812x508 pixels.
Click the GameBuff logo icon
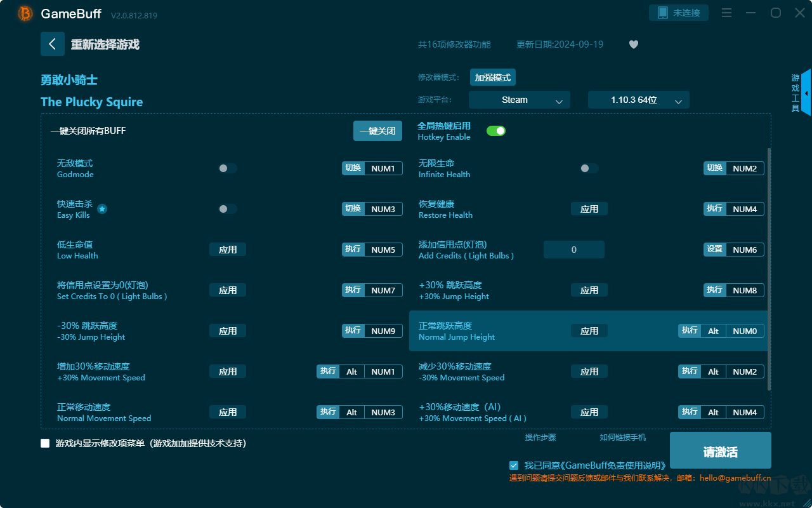[x=25, y=13]
